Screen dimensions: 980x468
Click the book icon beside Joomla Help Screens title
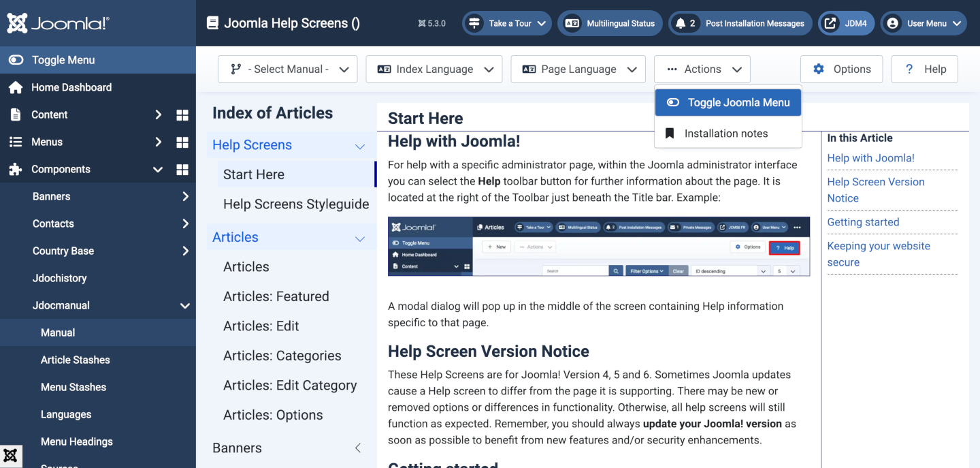coord(213,23)
